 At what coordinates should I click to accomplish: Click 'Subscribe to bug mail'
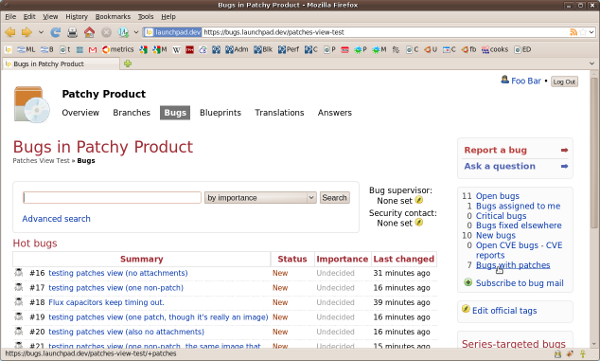pyautogui.click(x=519, y=283)
